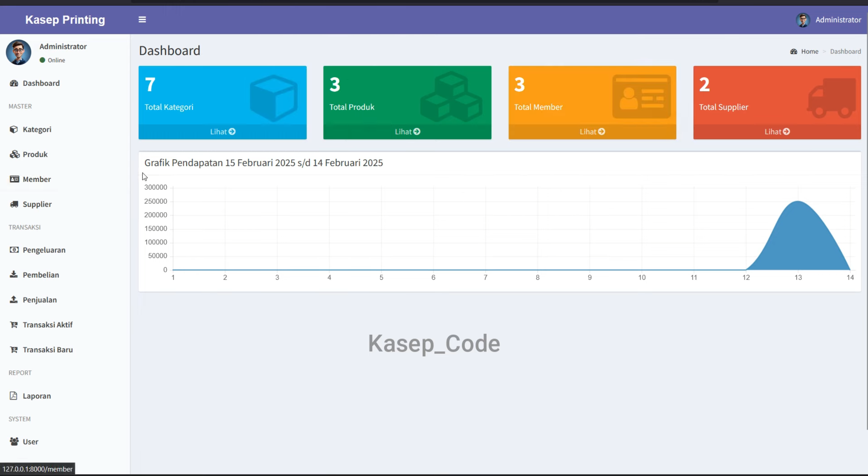Open the Dashboard menu item
This screenshot has height=476, width=868.
[65, 83]
